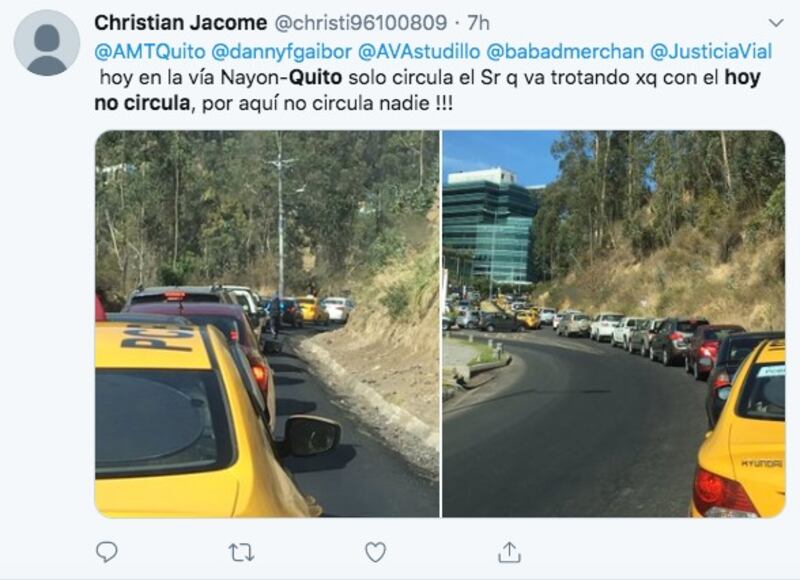Screen dimensions: 800x580
Task: Like the tweet with the heart icon
Action: 375,552
